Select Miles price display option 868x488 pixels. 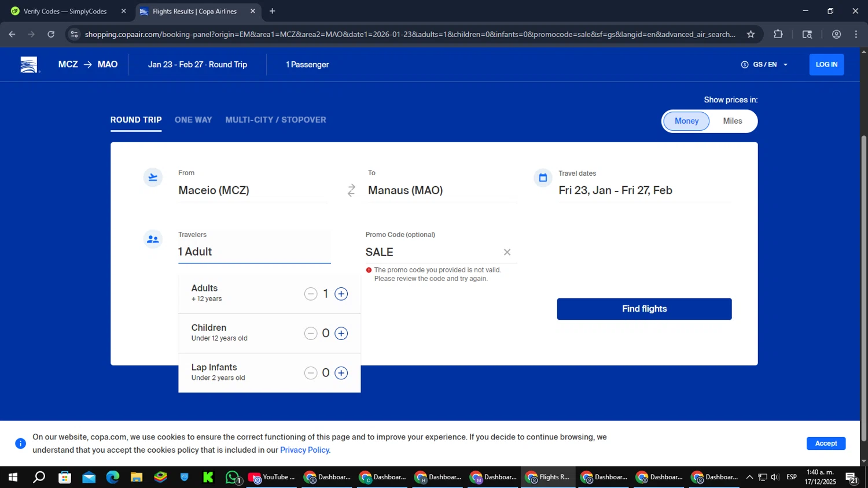coord(733,121)
